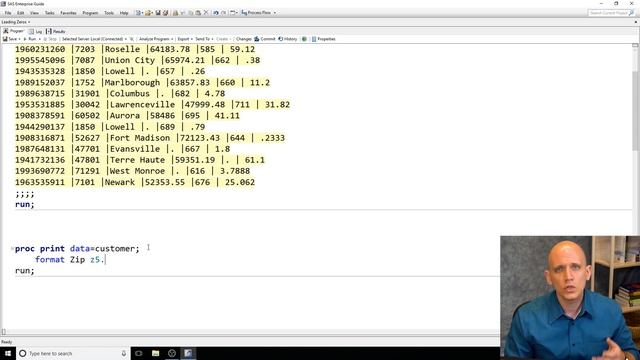Click the Stop button
Image resolution: width=640 pixels, height=360 pixels.
tap(50, 39)
